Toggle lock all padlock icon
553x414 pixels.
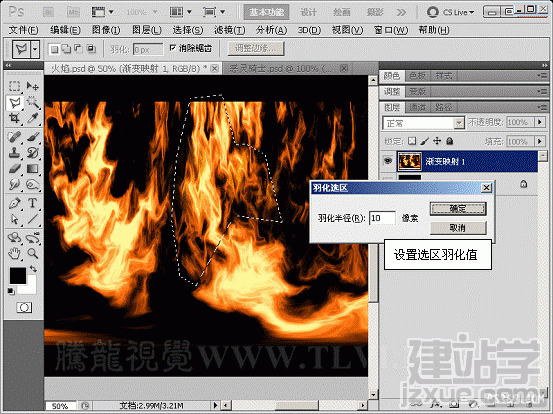[449, 141]
